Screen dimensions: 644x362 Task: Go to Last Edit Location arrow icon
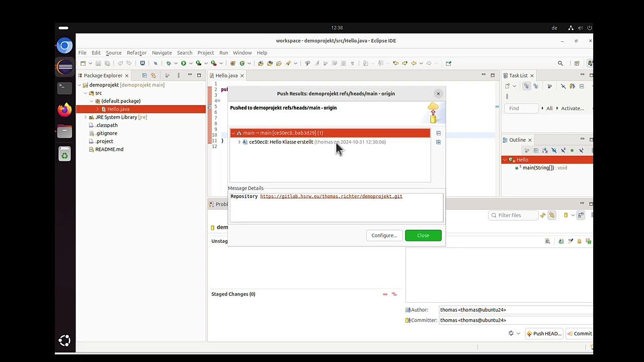pyautogui.click(x=396, y=63)
